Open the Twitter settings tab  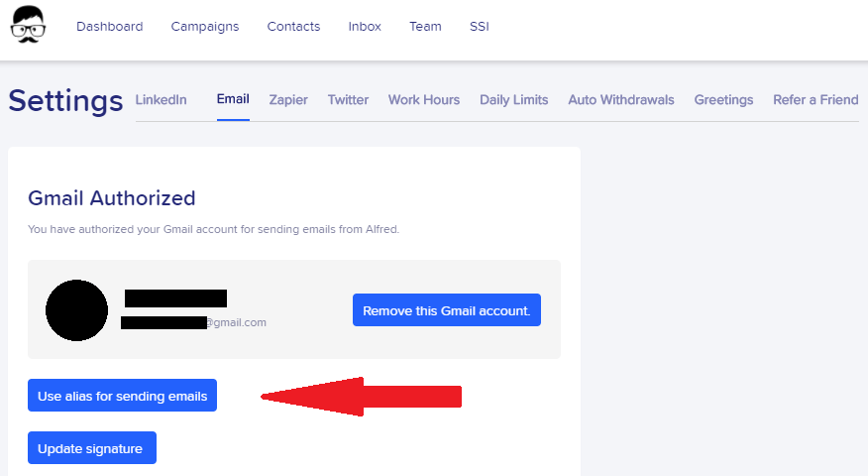(348, 100)
